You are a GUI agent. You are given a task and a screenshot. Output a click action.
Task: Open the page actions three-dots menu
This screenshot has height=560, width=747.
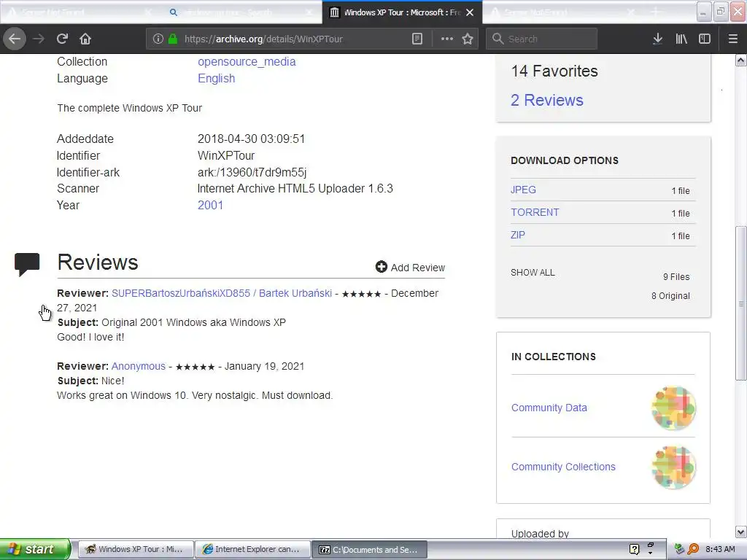pos(447,39)
